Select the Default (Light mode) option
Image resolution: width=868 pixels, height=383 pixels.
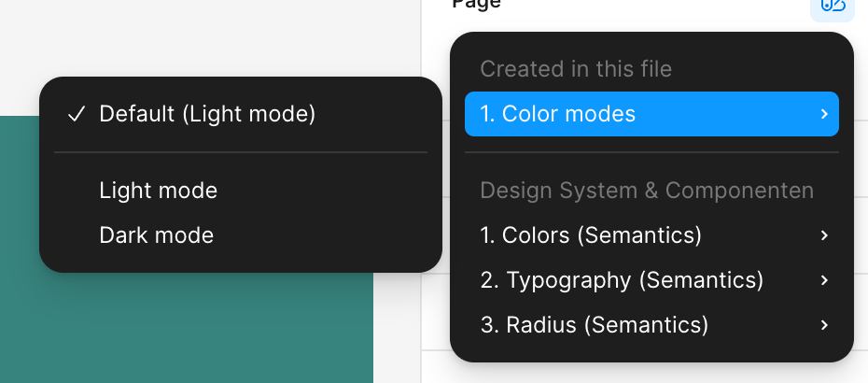click(240, 114)
